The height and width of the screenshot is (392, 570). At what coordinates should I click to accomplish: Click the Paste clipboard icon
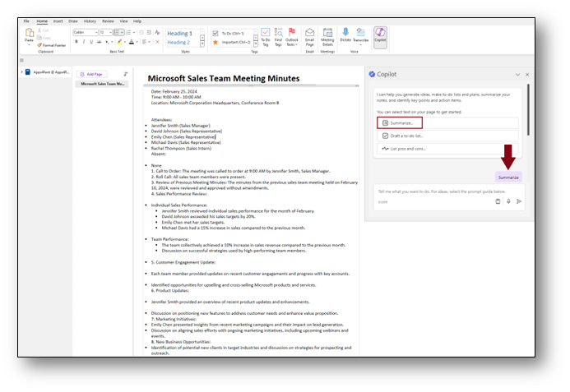click(x=29, y=33)
